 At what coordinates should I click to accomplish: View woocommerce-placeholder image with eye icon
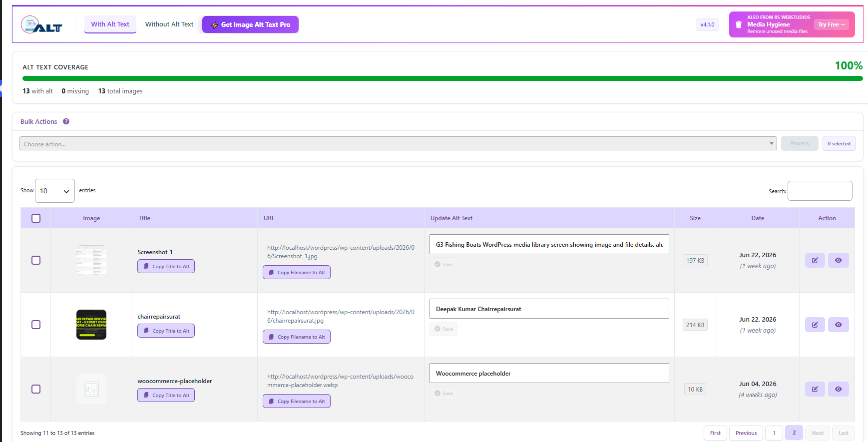(x=838, y=389)
